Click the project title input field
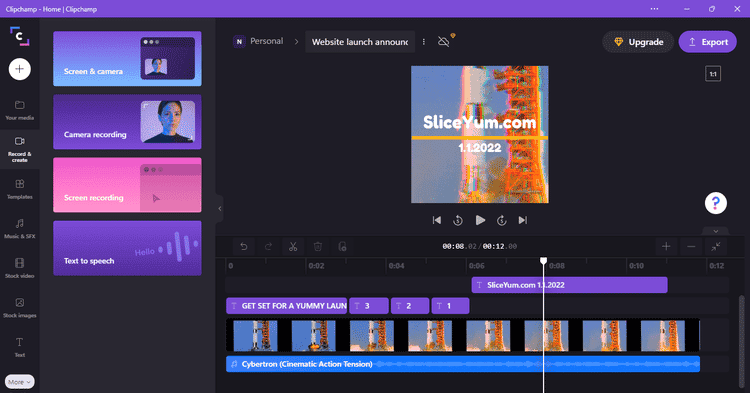The width and height of the screenshot is (750, 393). coord(360,42)
